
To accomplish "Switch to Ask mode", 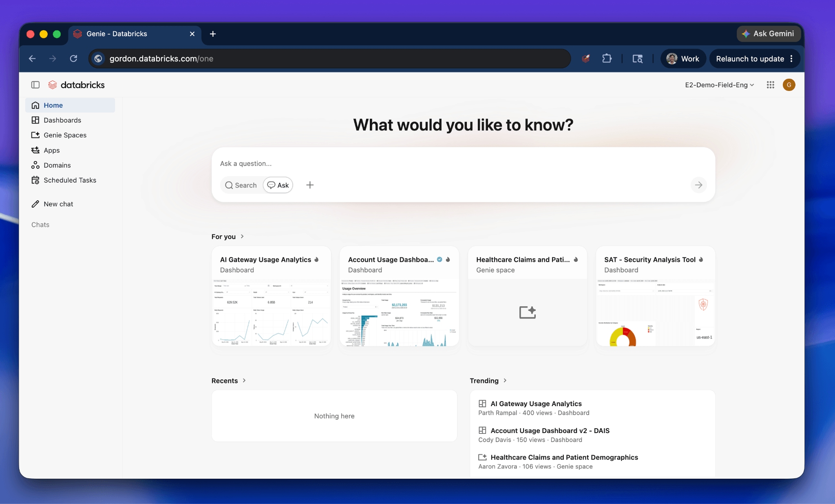I will point(278,185).
